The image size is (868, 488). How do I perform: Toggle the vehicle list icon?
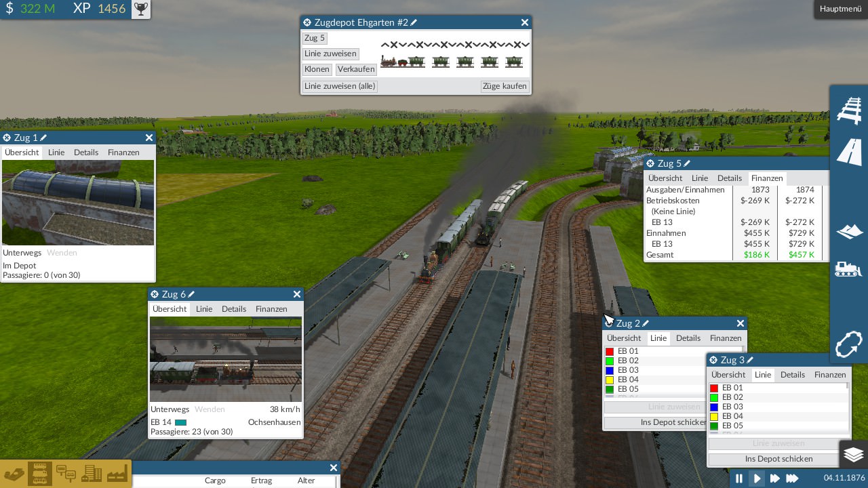click(x=39, y=473)
